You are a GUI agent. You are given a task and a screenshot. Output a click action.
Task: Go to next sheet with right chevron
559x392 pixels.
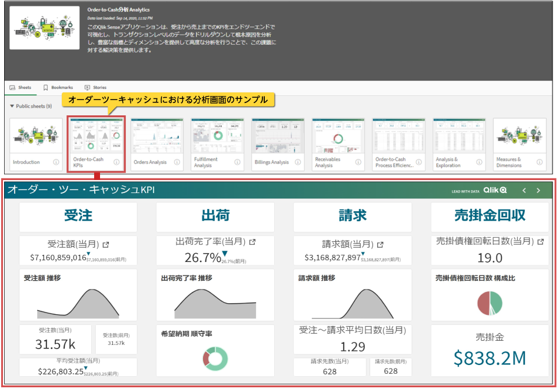point(538,191)
